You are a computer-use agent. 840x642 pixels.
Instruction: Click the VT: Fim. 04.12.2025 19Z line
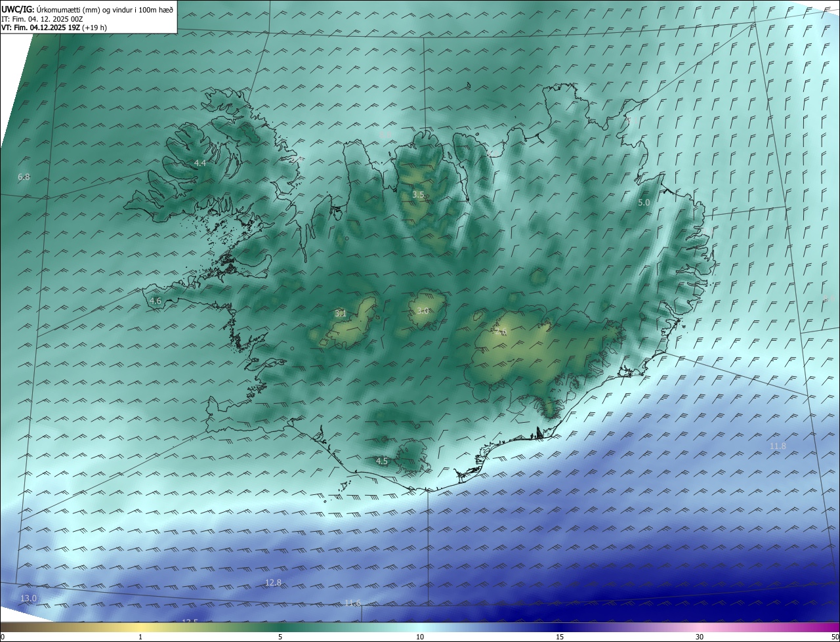coord(54,28)
